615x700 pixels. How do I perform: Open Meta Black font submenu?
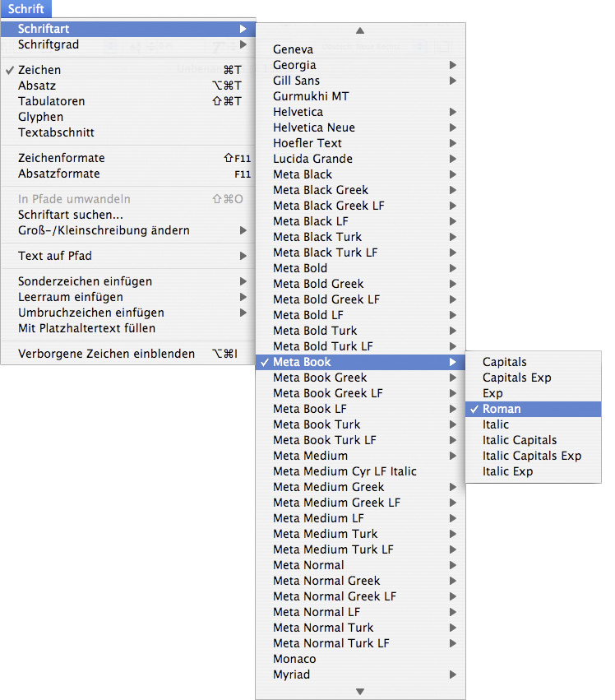click(x=361, y=174)
